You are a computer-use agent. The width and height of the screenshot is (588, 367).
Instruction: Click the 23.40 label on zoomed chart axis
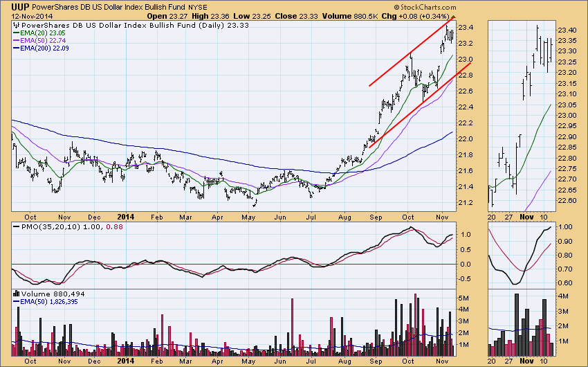click(x=567, y=30)
